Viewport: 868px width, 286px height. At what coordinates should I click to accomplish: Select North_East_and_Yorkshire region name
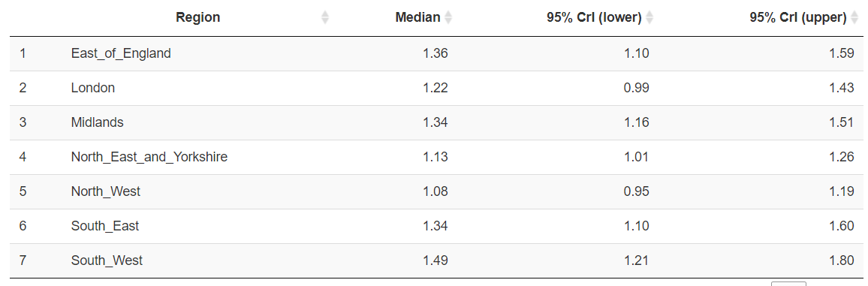(149, 157)
